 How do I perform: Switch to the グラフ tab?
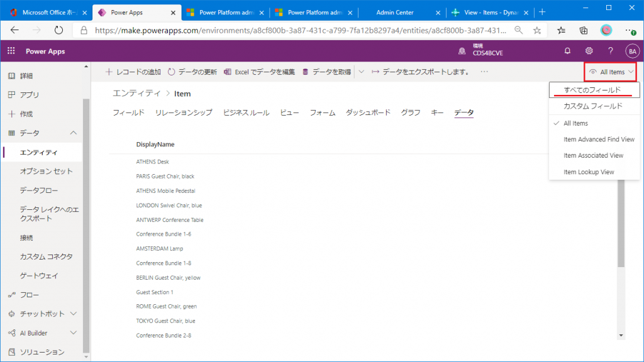point(411,112)
